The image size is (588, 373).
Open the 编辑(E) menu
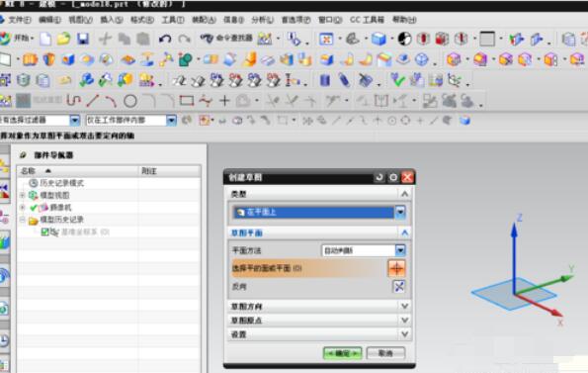(x=49, y=20)
